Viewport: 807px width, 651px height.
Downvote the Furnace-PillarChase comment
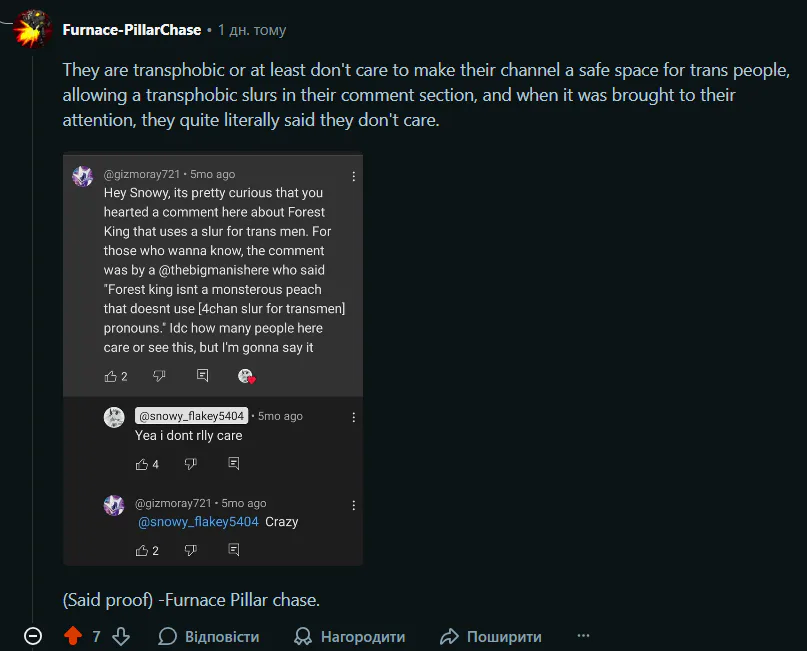[121, 636]
